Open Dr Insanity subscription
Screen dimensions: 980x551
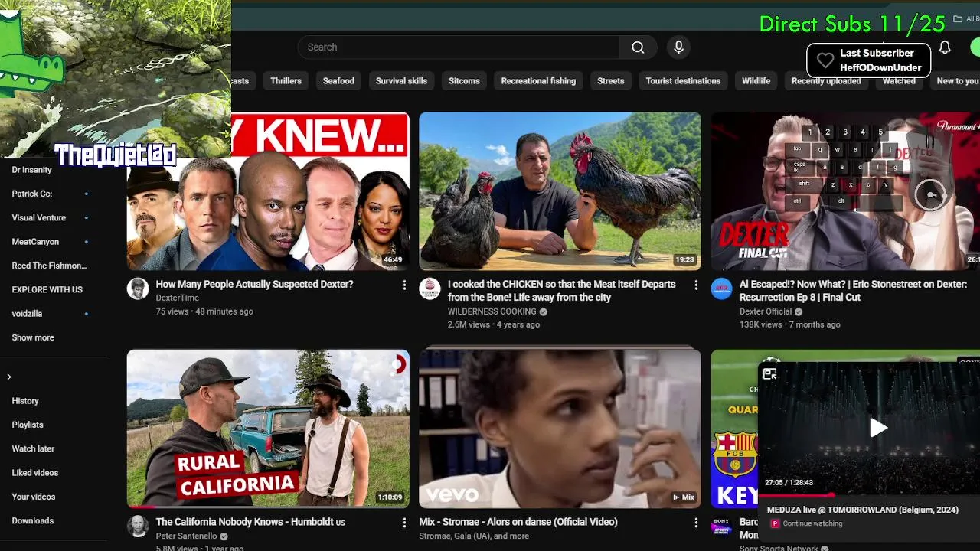point(31,170)
